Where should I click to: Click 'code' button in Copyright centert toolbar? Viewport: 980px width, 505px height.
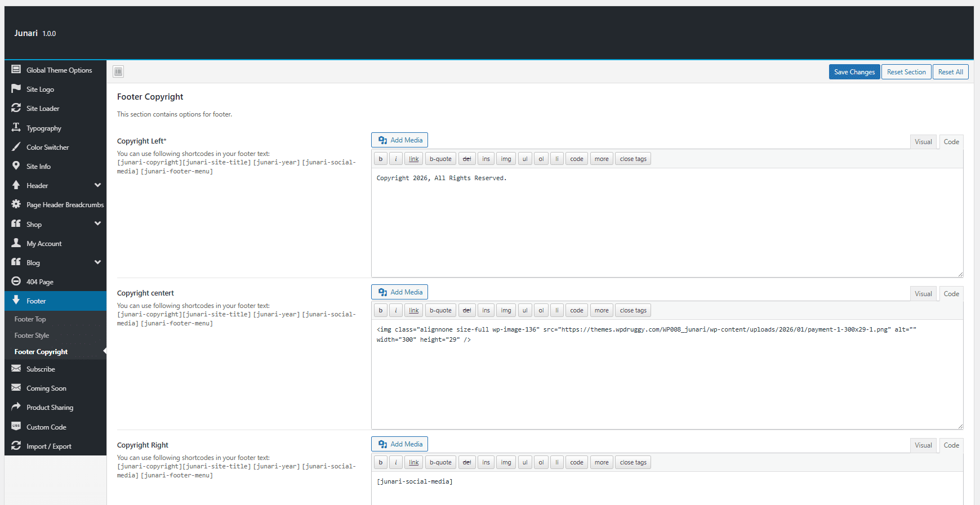click(x=577, y=310)
